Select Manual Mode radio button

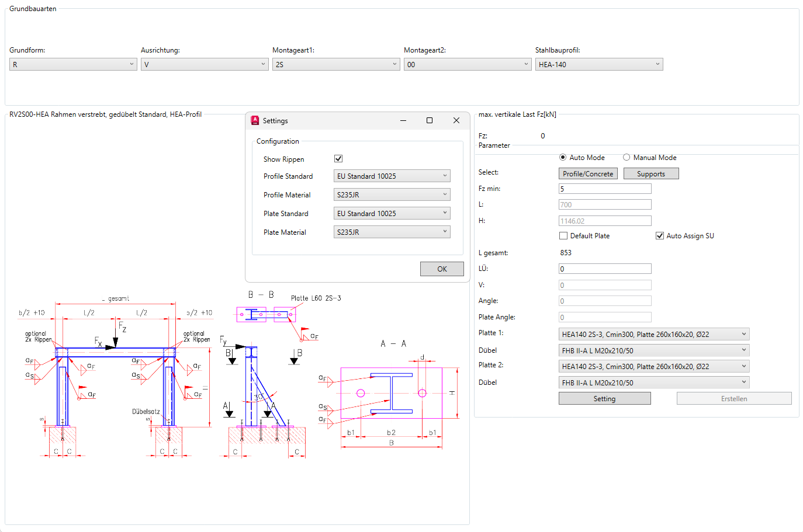click(627, 158)
